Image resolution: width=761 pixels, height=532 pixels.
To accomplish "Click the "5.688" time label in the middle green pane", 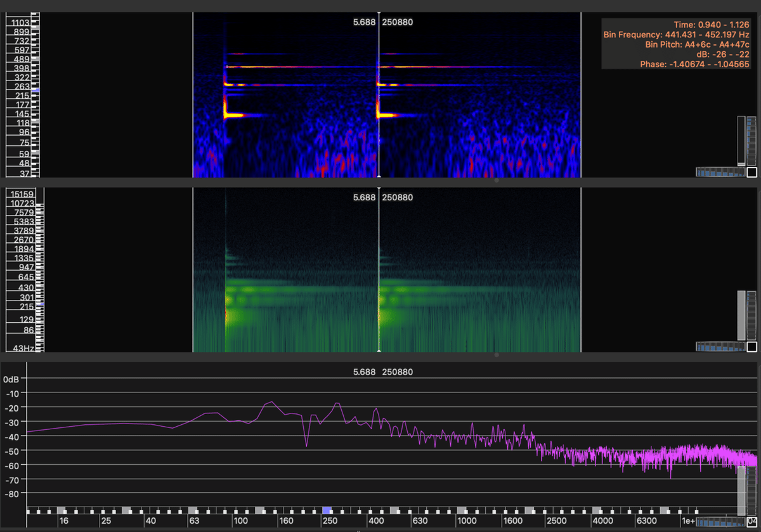I will [364, 197].
